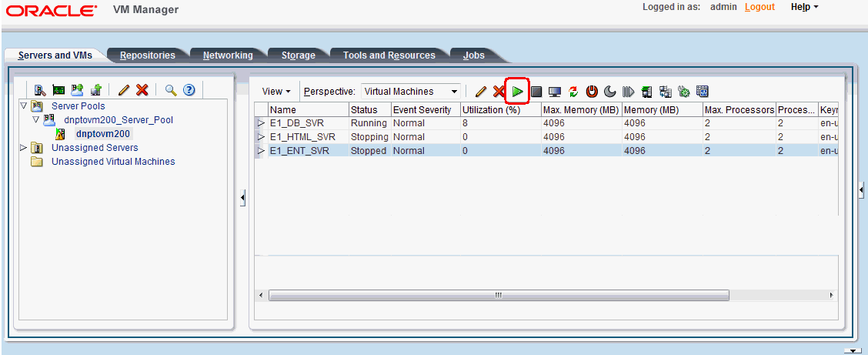Image resolution: width=868 pixels, height=355 pixels.
Task: Collapse the left navigation pane arrow
Action: coord(242,197)
